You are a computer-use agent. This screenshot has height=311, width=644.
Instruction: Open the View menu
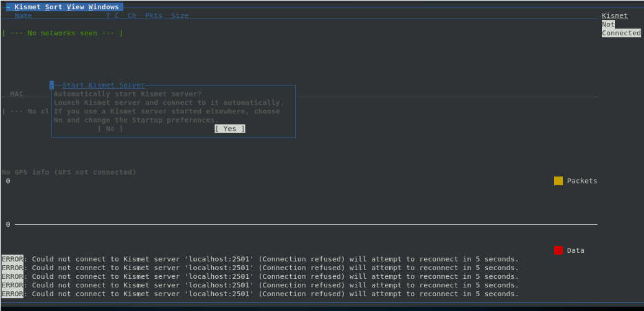74,7
